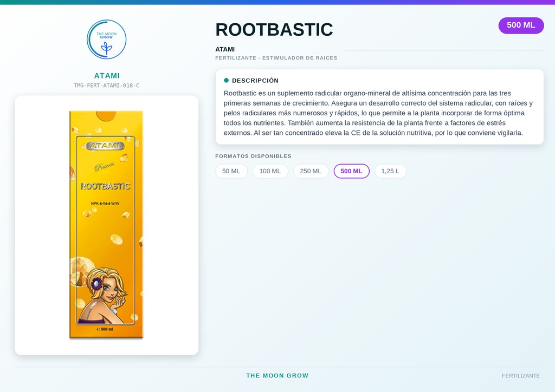The width and height of the screenshot is (555, 392).
Task: Click the green dot beside DESCRIPCIÓN
Action: click(226, 80)
